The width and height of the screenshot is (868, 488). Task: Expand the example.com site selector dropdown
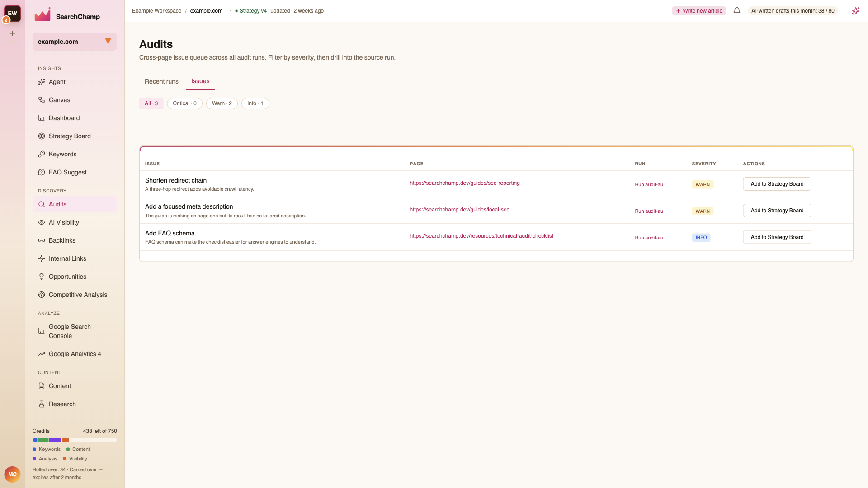(75, 42)
